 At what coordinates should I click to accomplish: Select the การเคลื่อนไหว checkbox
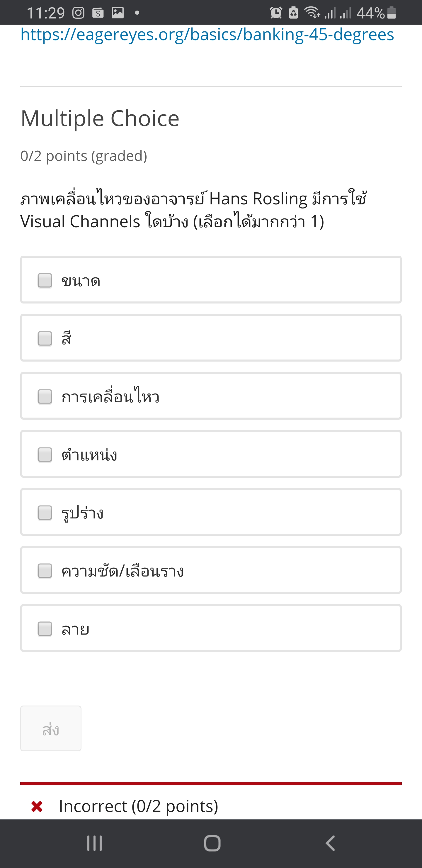coord(45,396)
